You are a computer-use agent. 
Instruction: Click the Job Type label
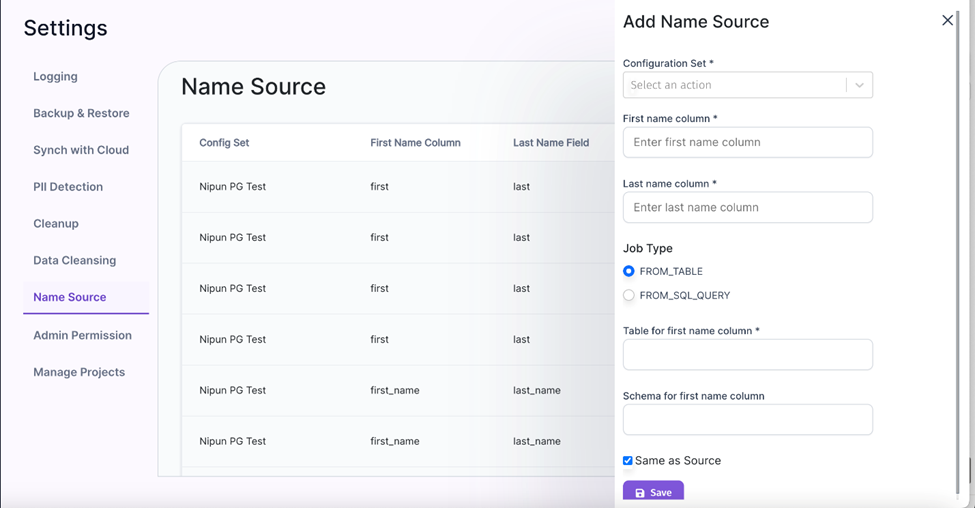pyautogui.click(x=648, y=248)
